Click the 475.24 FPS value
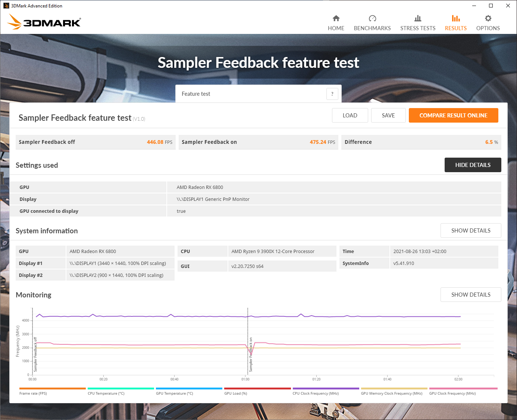This screenshot has height=420, width=517. [322, 142]
